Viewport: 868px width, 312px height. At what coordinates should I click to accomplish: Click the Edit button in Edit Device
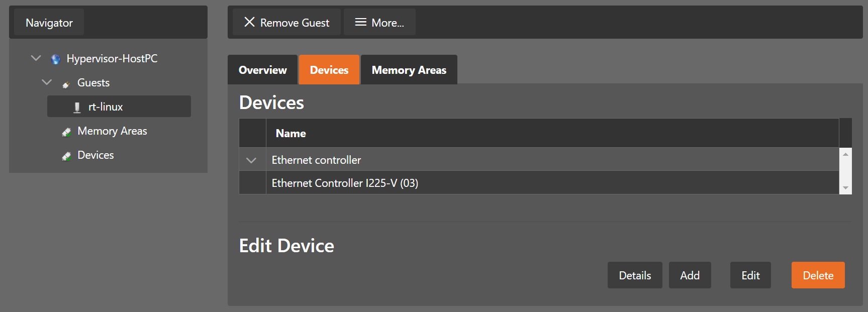coord(750,275)
